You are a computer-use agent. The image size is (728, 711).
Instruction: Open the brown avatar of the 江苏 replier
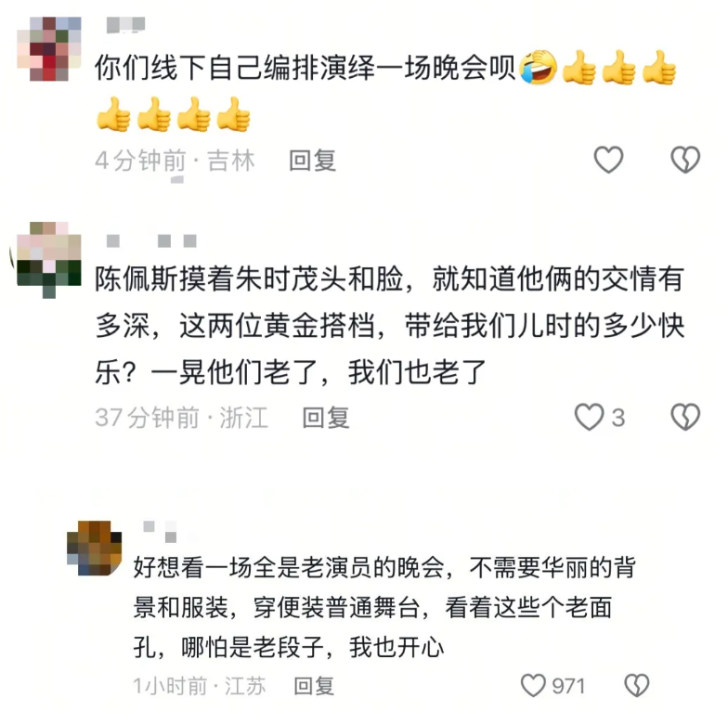click(x=95, y=548)
